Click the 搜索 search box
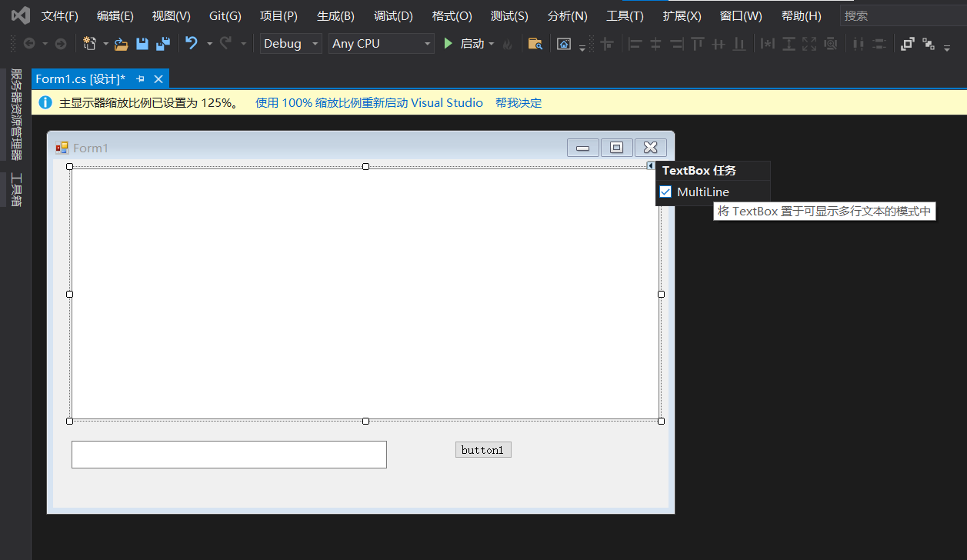Viewport: 967px width, 560px height. (903, 15)
